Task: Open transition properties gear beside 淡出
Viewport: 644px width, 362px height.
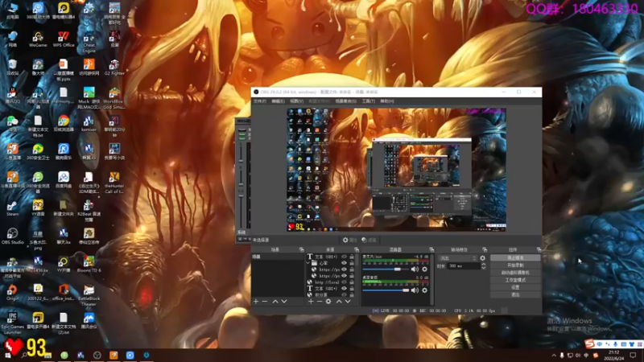Action: 482,258
